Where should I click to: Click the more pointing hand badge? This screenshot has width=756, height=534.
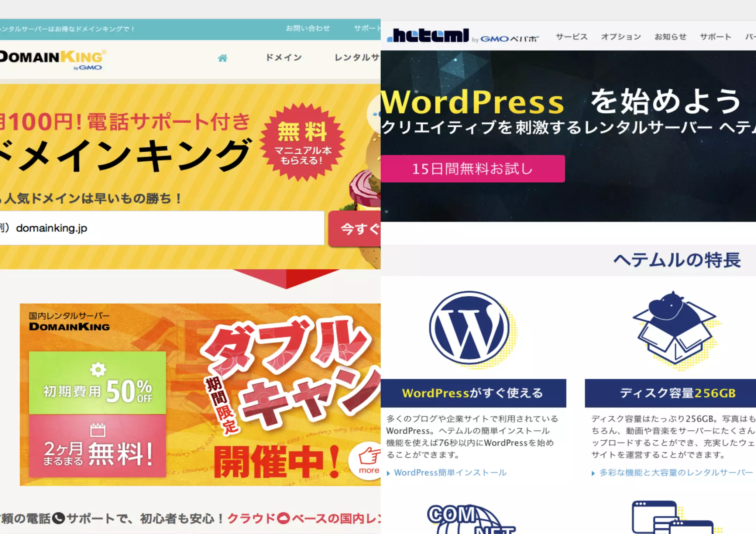[365, 461]
